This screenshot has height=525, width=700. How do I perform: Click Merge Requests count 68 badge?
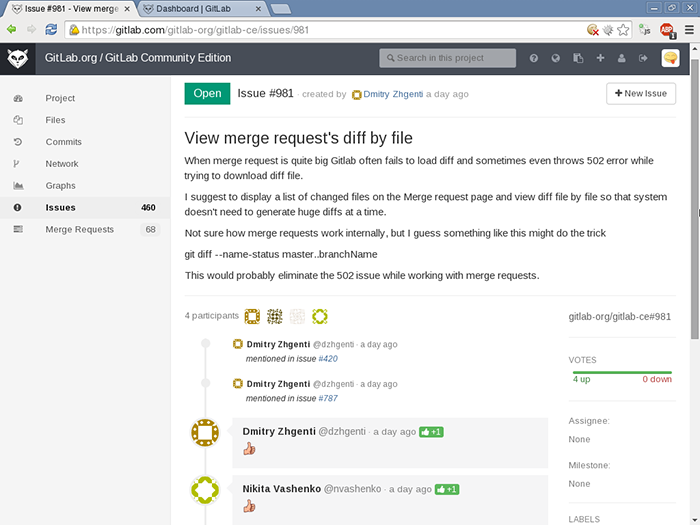tap(150, 229)
